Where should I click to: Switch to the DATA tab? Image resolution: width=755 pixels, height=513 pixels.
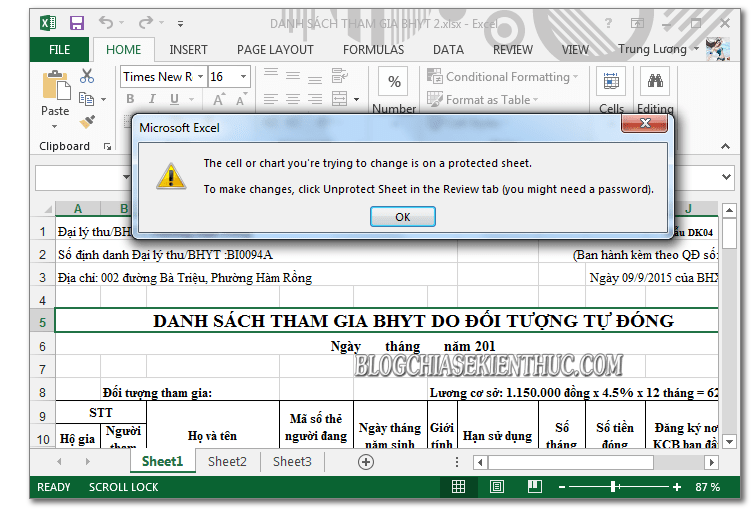[x=448, y=50]
